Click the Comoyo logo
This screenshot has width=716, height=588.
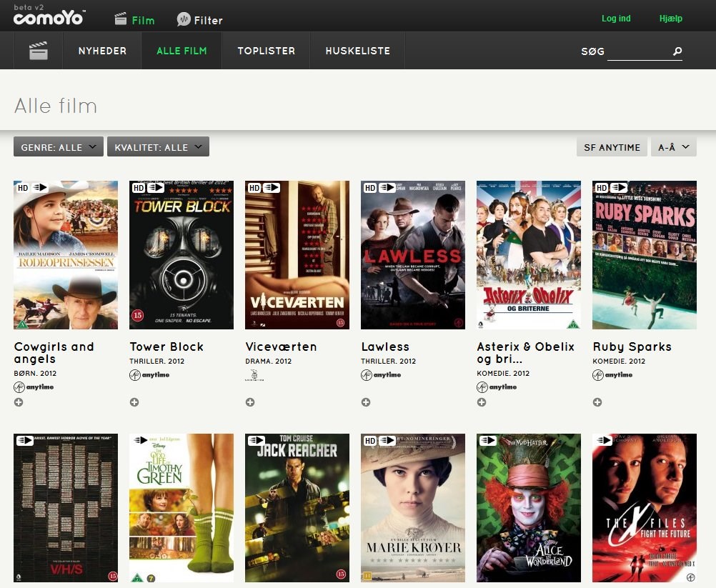click(x=49, y=17)
